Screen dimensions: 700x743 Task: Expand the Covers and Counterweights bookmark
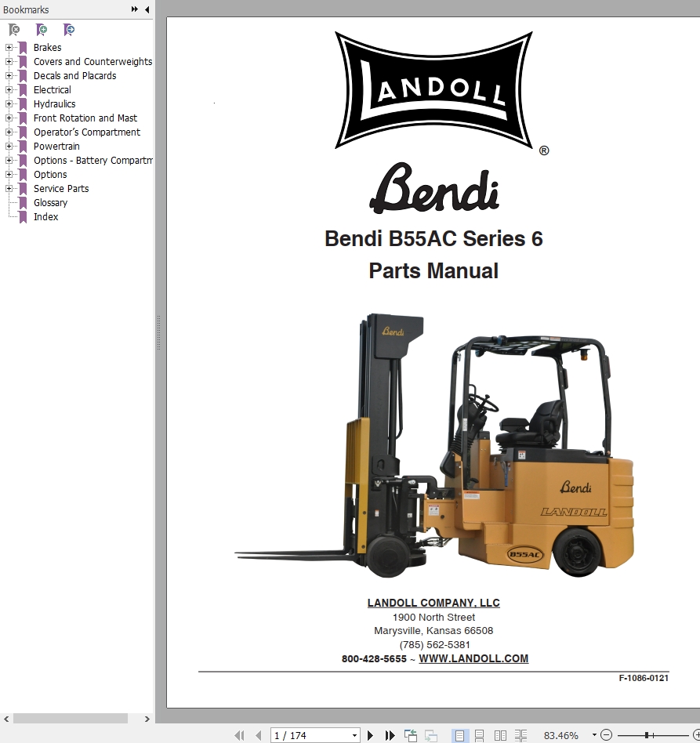pos(9,62)
